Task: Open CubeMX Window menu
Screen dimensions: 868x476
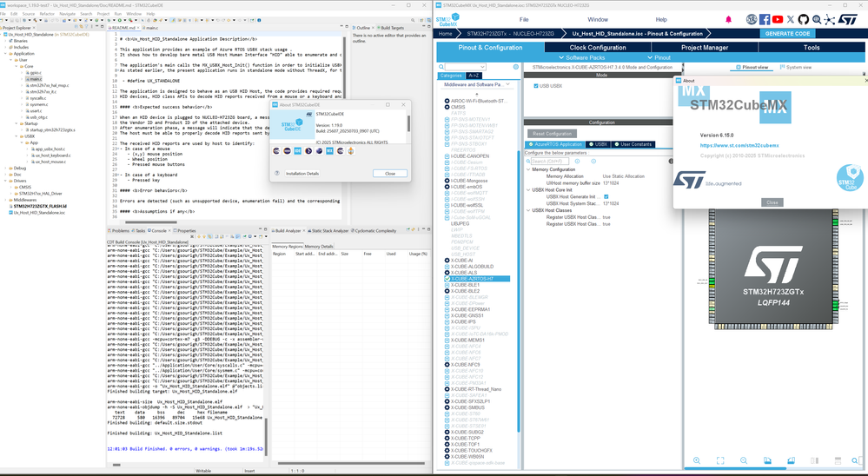Action: point(597,19)
